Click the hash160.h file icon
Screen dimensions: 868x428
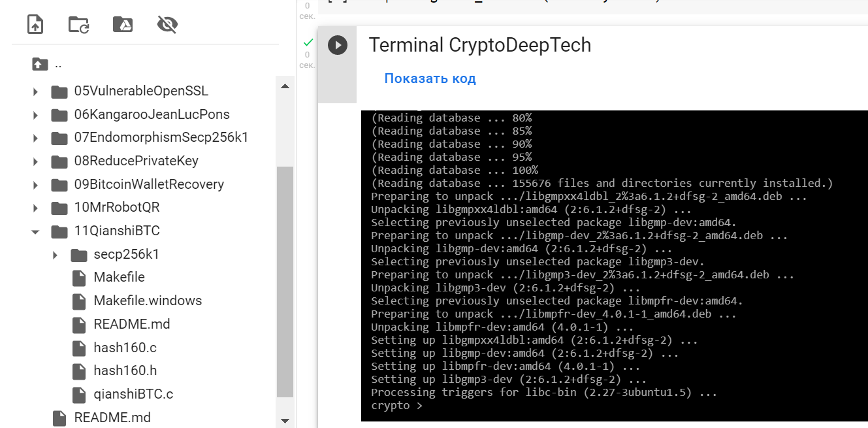[79, 371]
